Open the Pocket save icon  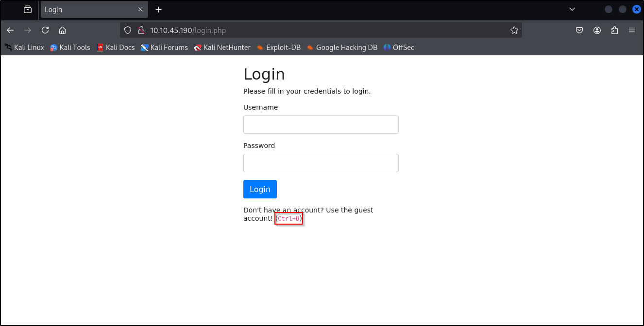(x=579, y=30)
